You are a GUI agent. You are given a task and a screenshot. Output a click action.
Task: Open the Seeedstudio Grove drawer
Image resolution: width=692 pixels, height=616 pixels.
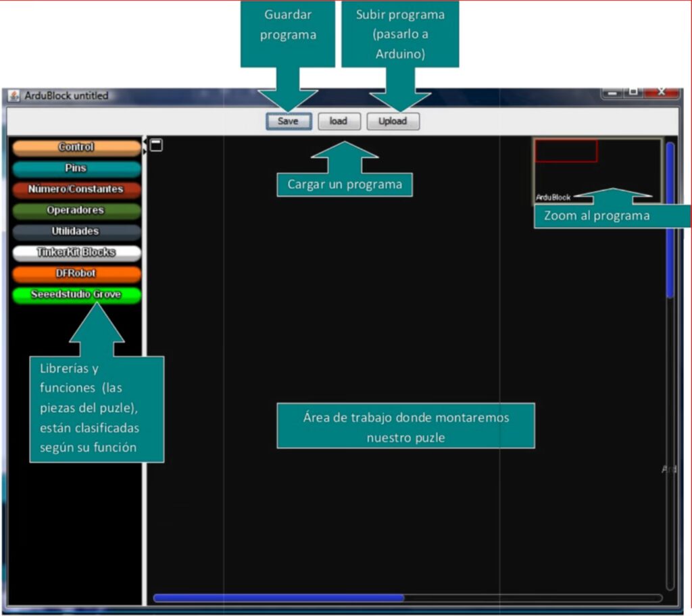(76, 295)
